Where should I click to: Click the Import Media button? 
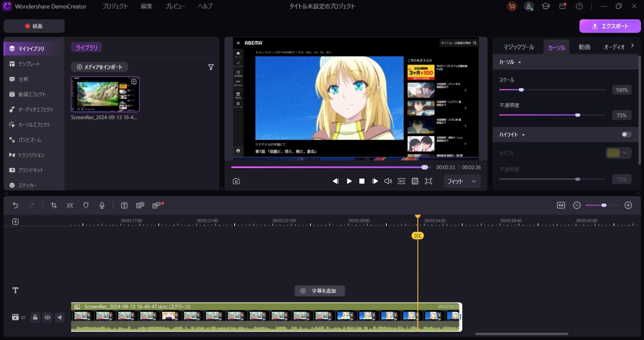point(99,67)
